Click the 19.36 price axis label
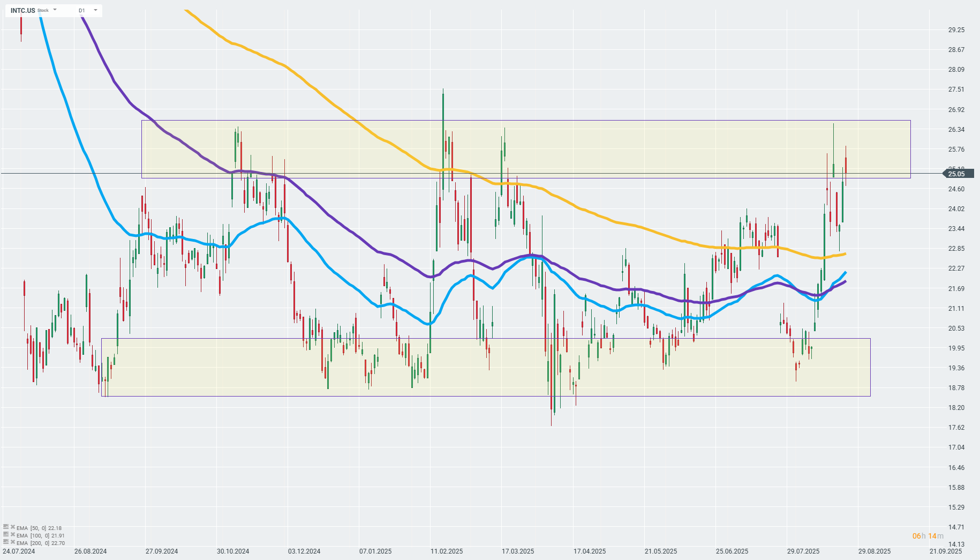980x560 pixels. click(x=956, y=368)
